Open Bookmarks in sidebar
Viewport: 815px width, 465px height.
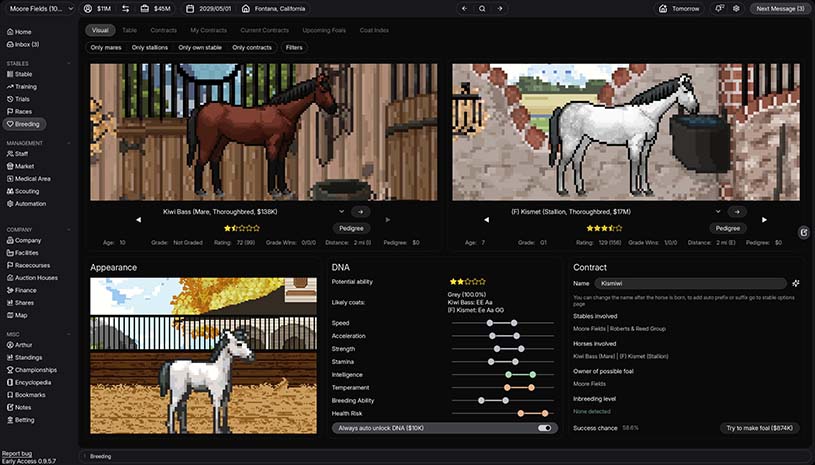tap(26, 395)
